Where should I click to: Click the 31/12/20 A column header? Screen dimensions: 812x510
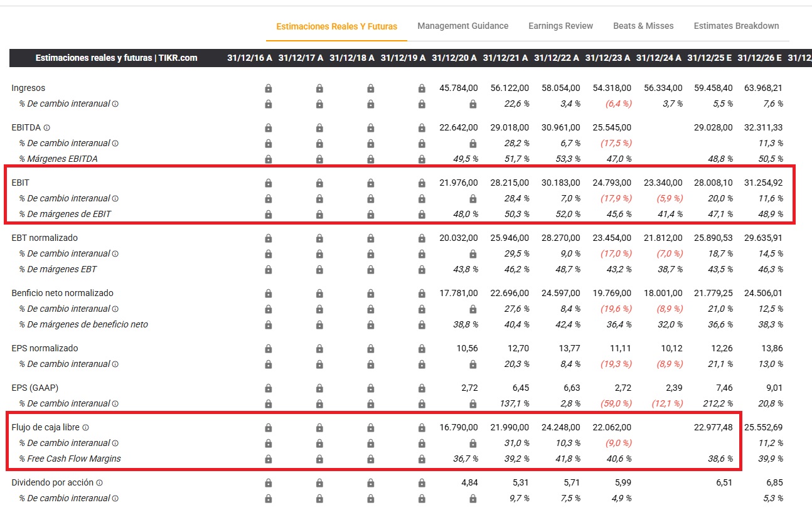coord(454,58)
